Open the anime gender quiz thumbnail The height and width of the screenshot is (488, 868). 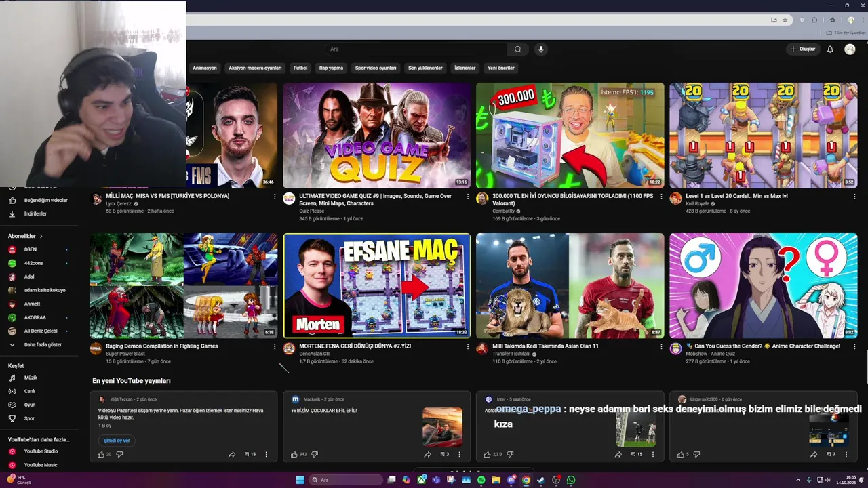coord(764,285)
